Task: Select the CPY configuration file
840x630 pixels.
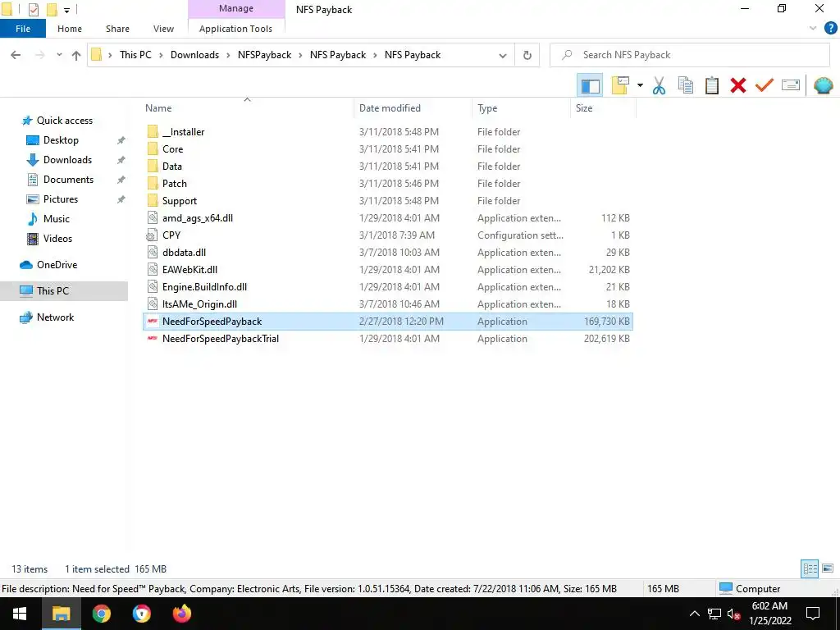Action: 388,235
